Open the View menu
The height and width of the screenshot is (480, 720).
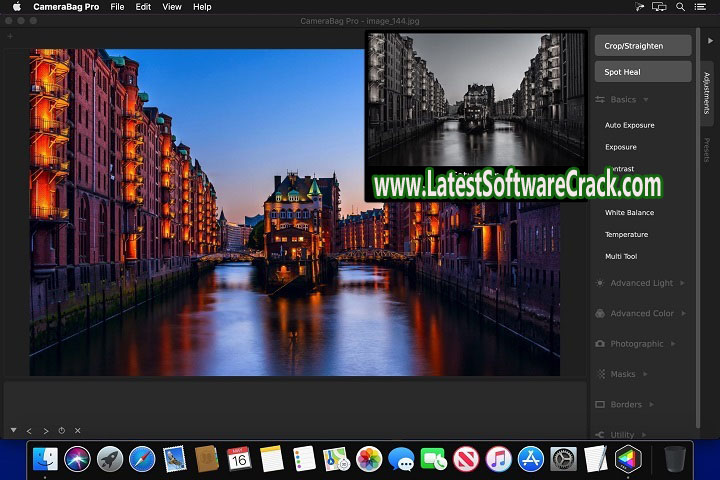(x=172, y=7)
